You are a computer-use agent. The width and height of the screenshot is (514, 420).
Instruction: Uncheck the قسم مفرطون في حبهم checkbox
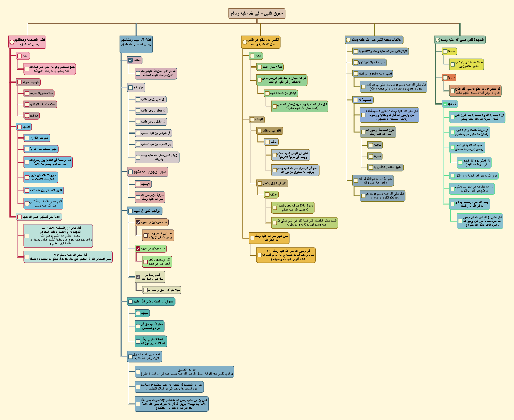point(138,222)
